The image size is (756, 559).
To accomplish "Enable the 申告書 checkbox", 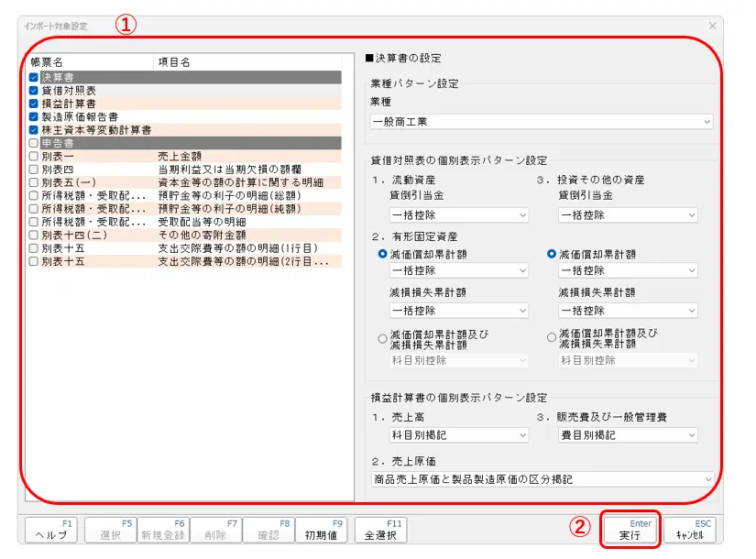I will click(34, 144).
